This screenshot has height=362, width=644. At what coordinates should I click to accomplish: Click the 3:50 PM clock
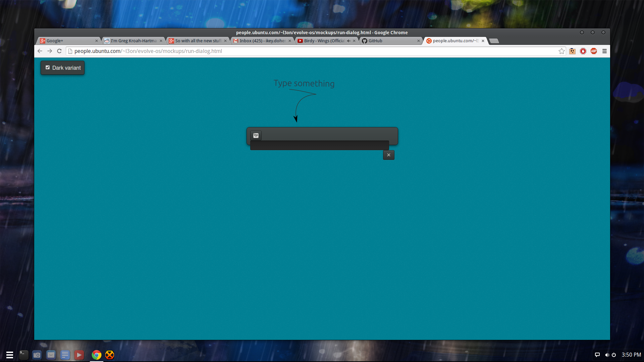pos(631,355)
